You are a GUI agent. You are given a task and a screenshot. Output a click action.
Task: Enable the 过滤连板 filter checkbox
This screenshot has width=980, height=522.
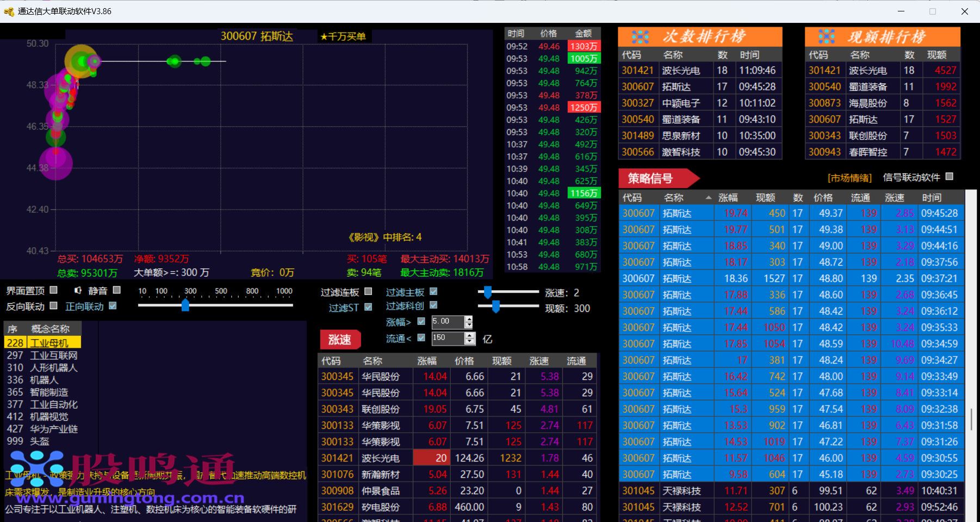click(x=368, y=292)
